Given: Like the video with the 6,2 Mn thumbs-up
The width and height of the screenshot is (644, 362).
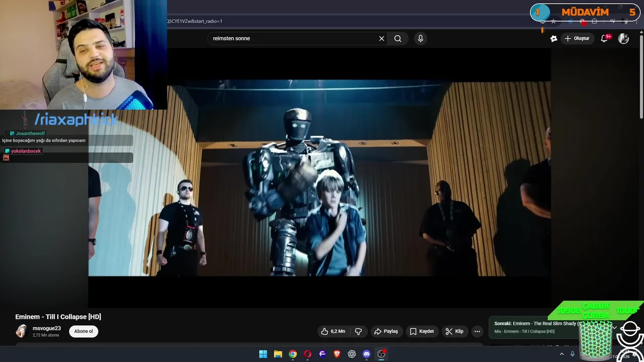Looking at the screenshot, I should 333,331.
